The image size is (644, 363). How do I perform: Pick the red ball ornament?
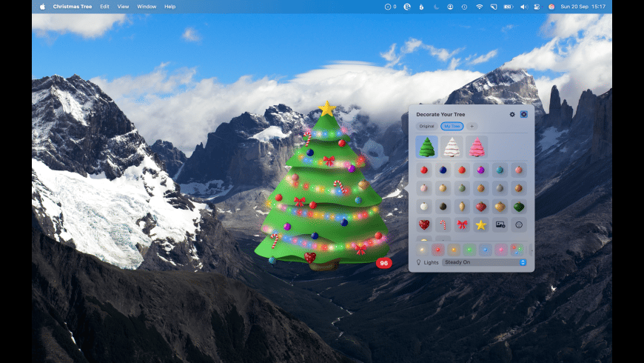(x=424, y=170)
